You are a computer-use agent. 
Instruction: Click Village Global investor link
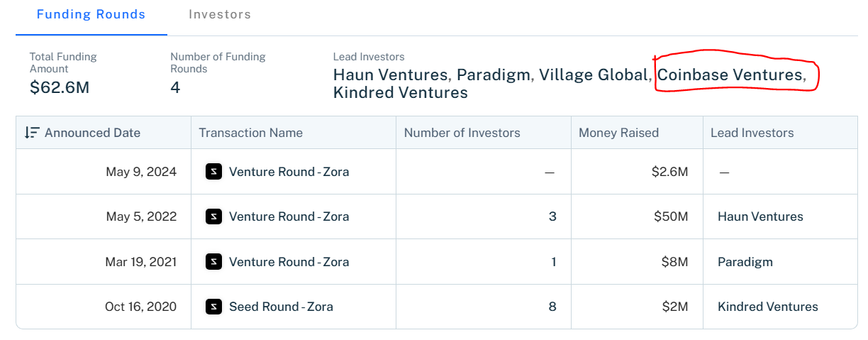click(594, 75)
